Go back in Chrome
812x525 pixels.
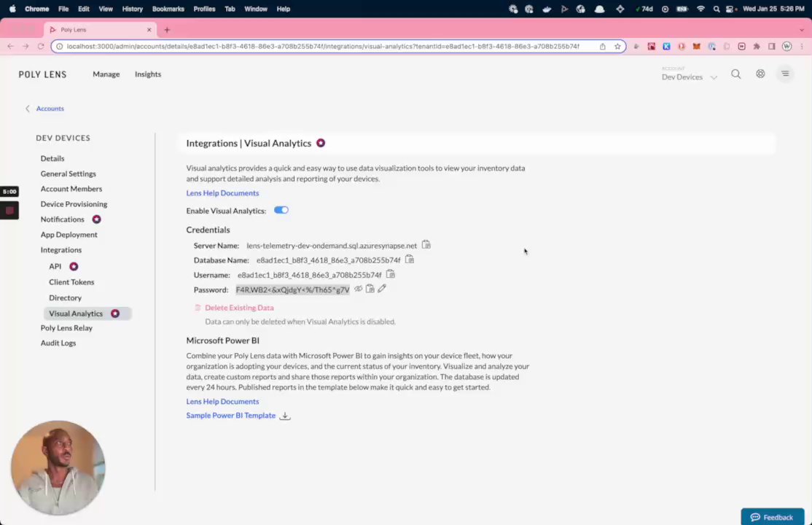click(x=10, y=46)
